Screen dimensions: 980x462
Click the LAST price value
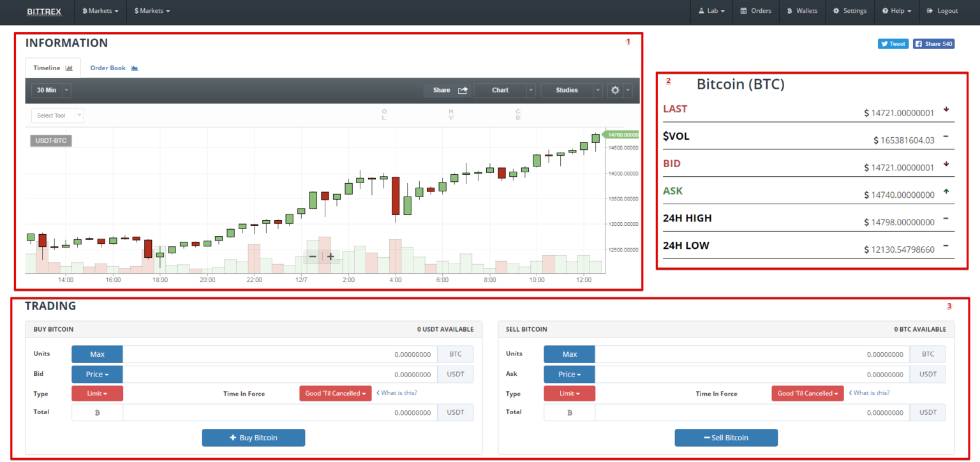[899, 113]
